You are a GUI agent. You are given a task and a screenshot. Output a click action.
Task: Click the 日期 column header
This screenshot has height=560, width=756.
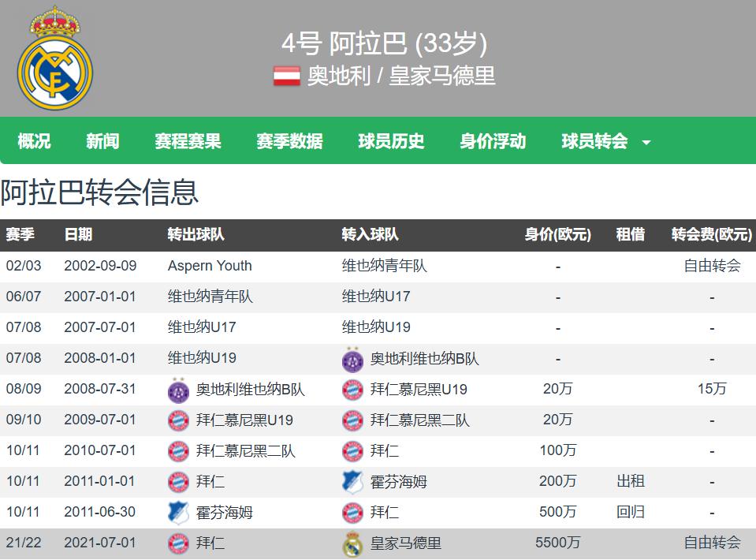click(x=78, y=234)
